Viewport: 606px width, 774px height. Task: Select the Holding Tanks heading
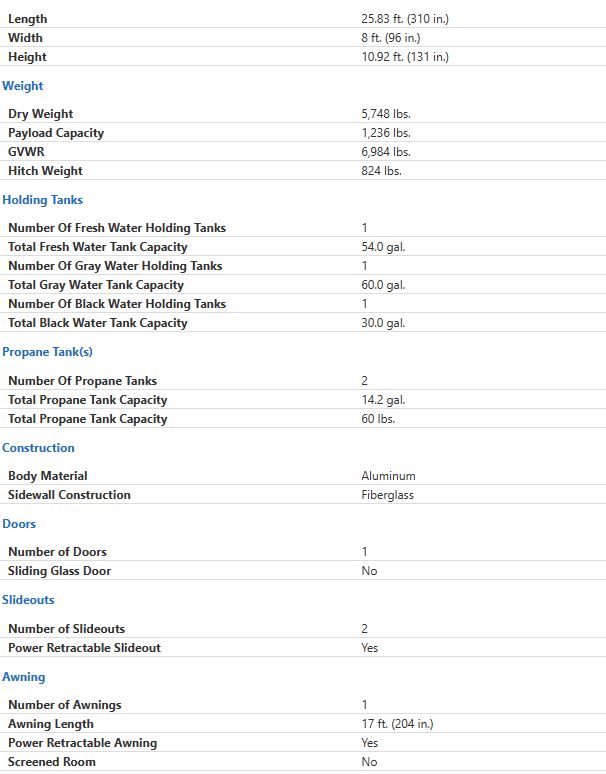tap(42, 200)
